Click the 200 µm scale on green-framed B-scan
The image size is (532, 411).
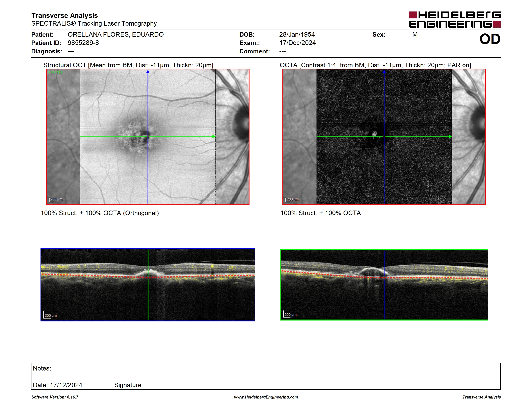pos(290,314)
